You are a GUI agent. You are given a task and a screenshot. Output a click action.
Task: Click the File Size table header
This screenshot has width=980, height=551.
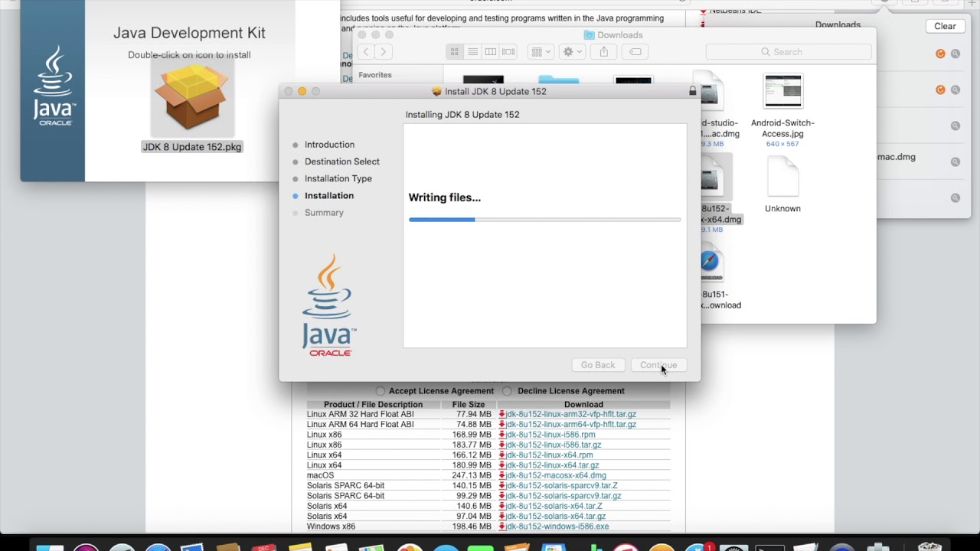pos(469,404)
